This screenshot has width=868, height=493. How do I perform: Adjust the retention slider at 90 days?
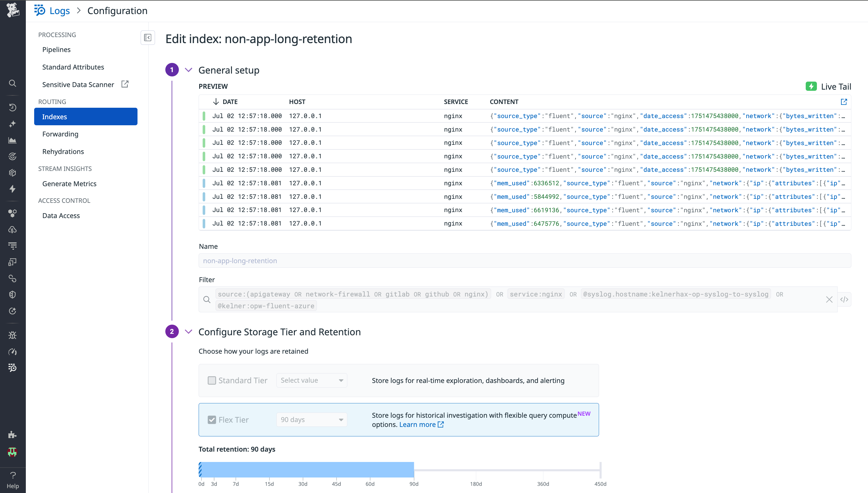click(414, 470)
